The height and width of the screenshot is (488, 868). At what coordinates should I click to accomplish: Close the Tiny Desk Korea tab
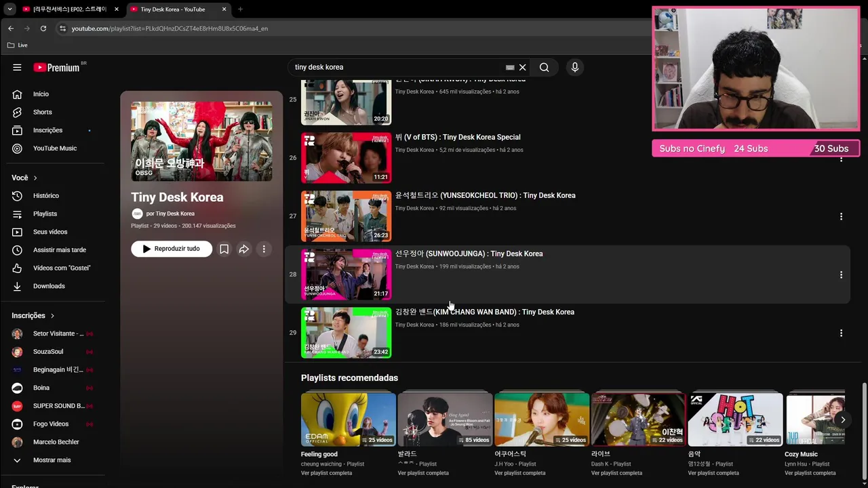(x=224, y=9)
